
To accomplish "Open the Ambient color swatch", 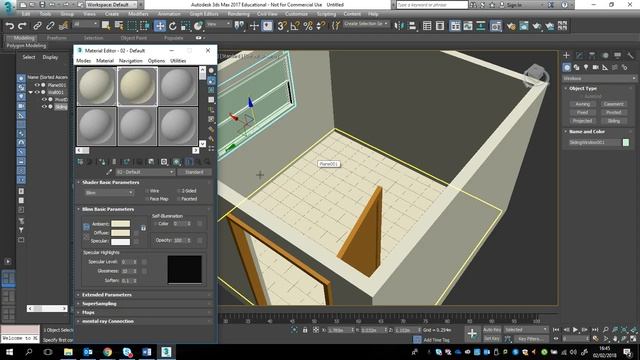I will (x=121, y=224).
